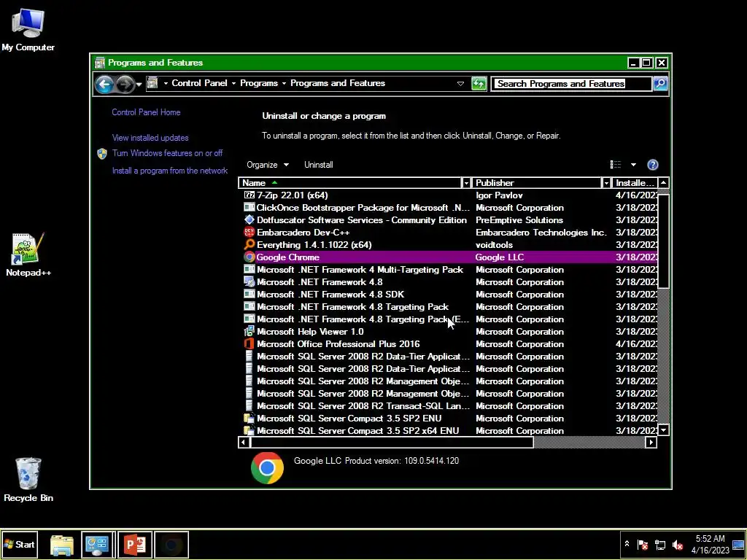
Task: Click Show desktop button at taskbar end
Action: (x=738, y=545)
